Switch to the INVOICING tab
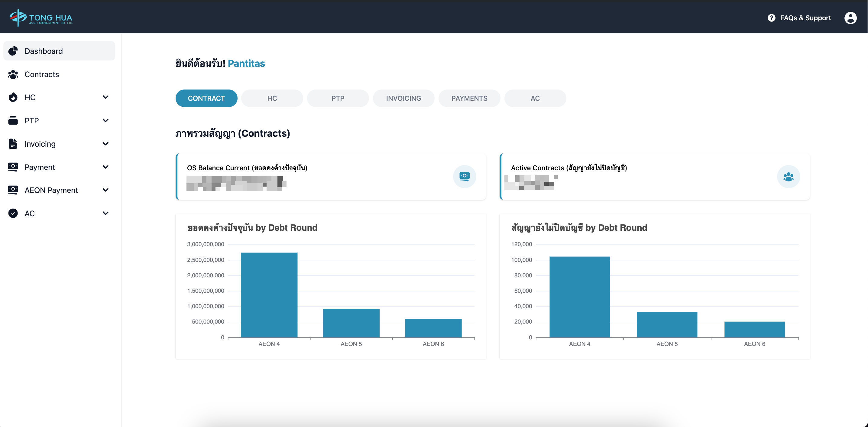868x427 pixels. [403, 98]
